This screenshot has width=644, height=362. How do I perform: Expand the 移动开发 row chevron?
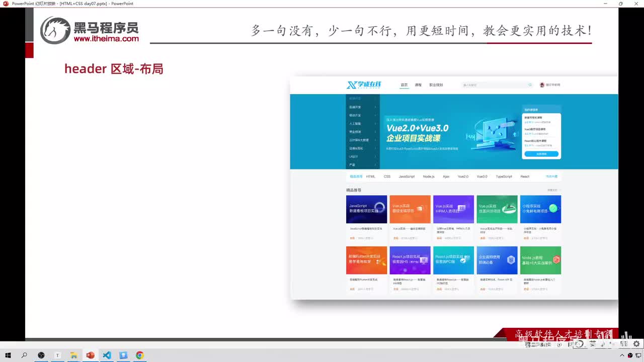(x=375, y=115)
